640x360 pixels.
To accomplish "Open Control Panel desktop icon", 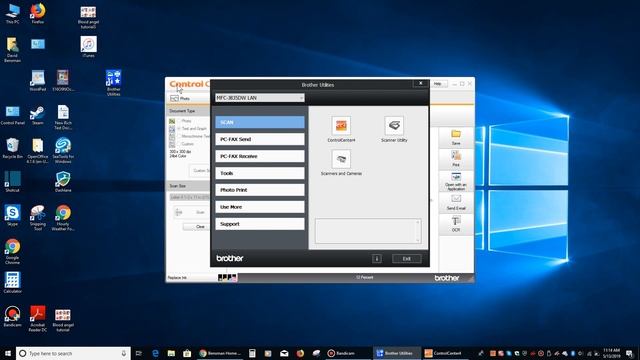I will click(12, 115).
